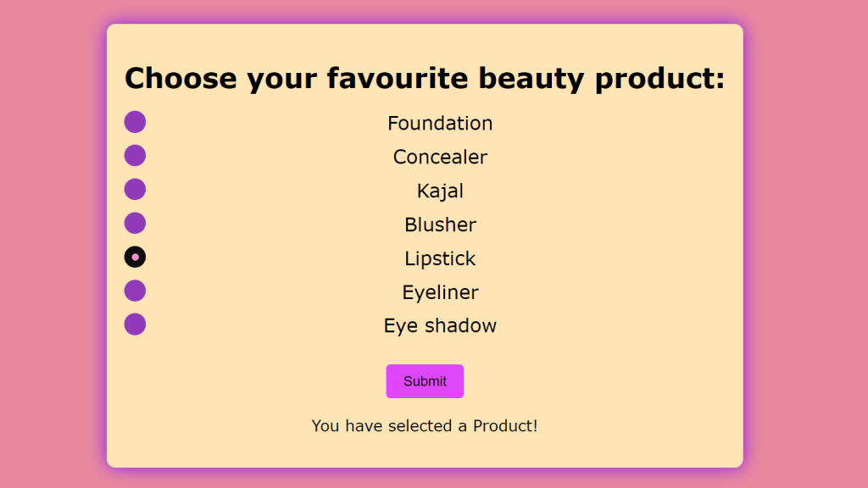
Task: Click the Foundation text label
Action: 440,124
